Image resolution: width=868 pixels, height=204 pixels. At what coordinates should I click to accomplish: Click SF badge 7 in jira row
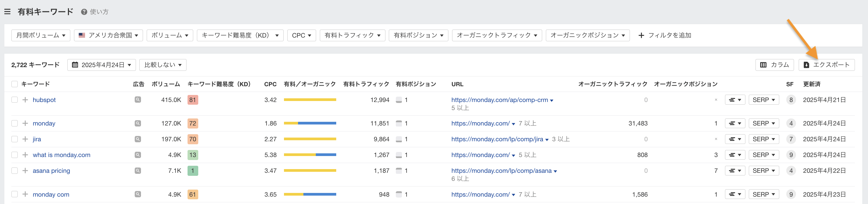[791, 139]
